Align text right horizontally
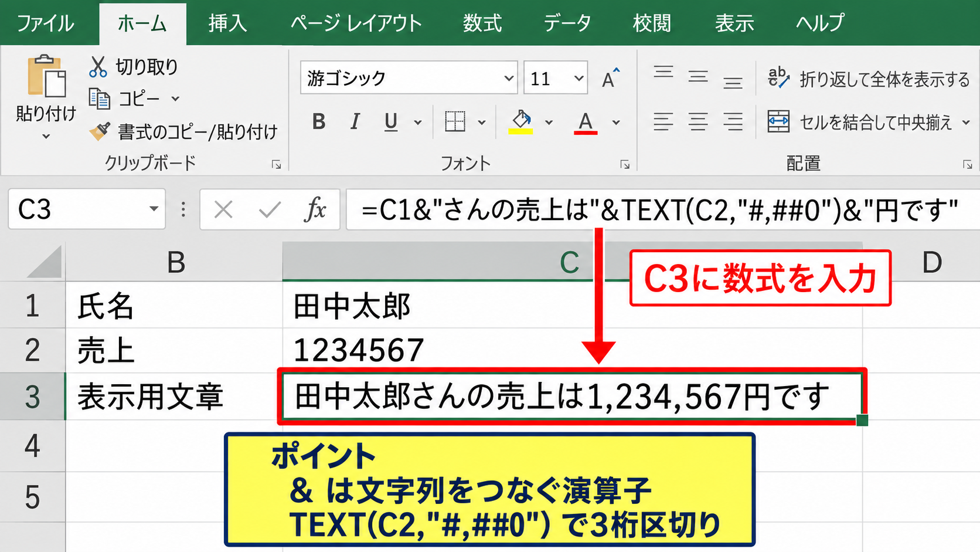This screenshot has width=980, height=552. [x=733, y=121]
